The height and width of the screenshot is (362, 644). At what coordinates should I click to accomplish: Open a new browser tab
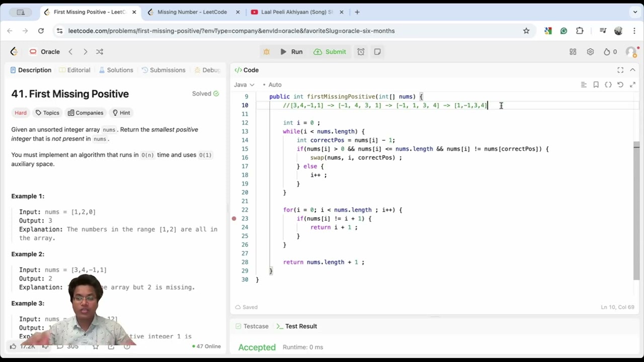tap(357, 12)
